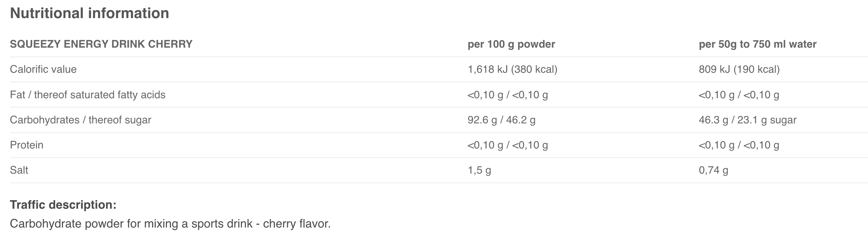The image size is (868, 246).
Task: Click the 809 kJ (190 kcal) value
Action: tap(739, 69)
